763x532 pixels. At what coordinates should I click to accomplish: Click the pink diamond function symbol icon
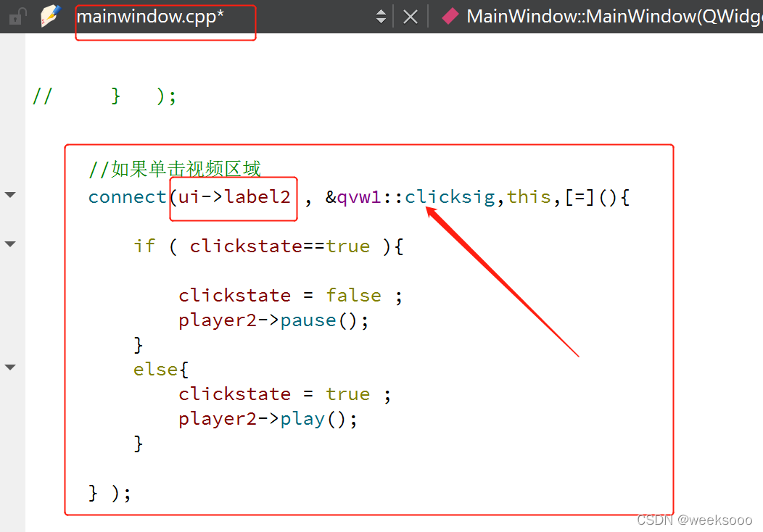pos(450,16)
